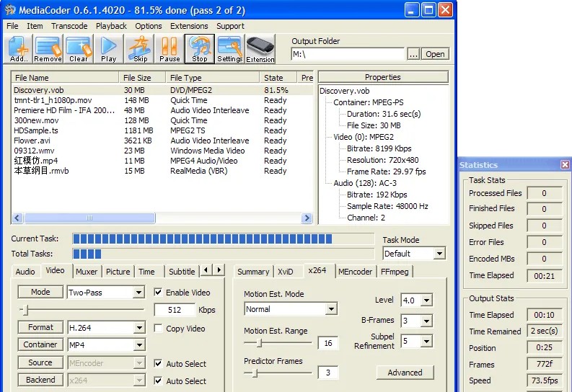The width and height of the screenshot is (572, 392).
Task: Click the Open output folder button
Action: (x=435, y=54)
